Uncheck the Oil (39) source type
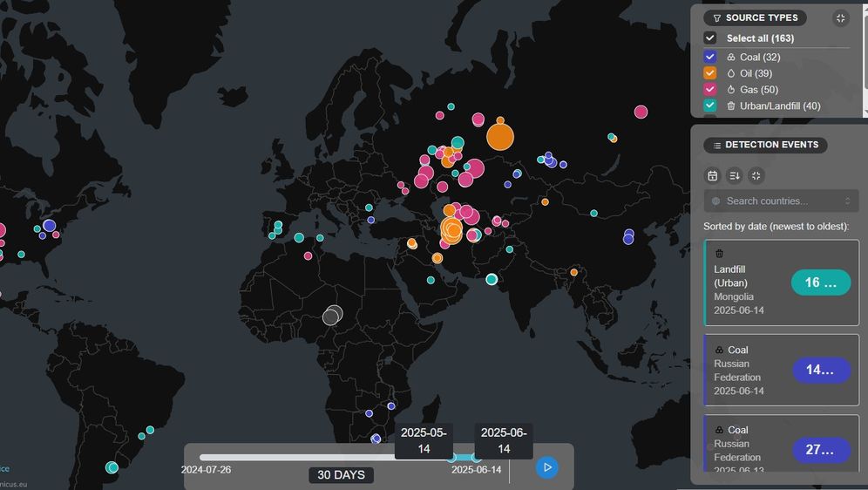Viewport: 868px width, 490px height. pos(710,73)
